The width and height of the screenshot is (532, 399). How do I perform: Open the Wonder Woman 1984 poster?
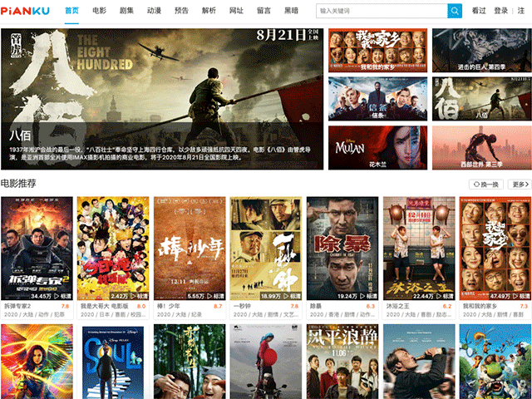click(x=37, y=362)
